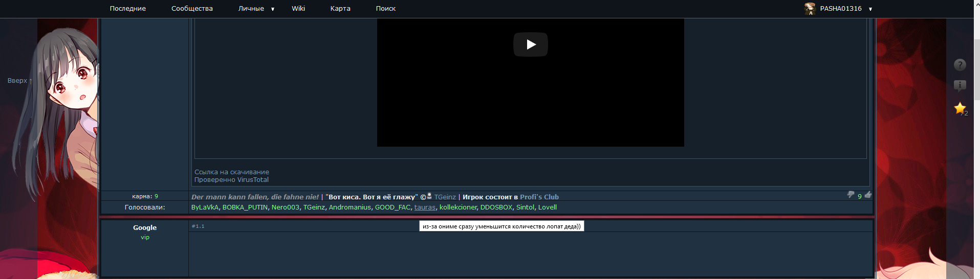Expand the PASHA01316 user menu arrow
Screen dimensions: 980x279
point(870,9)
